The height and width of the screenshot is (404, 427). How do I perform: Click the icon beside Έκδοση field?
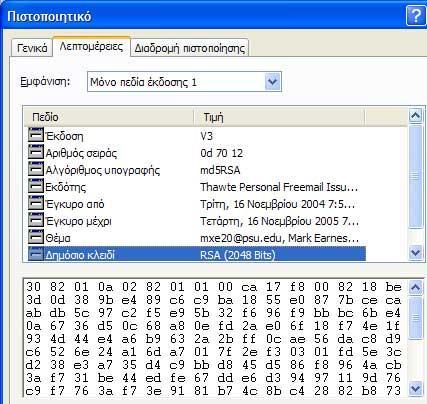[36, 135]
